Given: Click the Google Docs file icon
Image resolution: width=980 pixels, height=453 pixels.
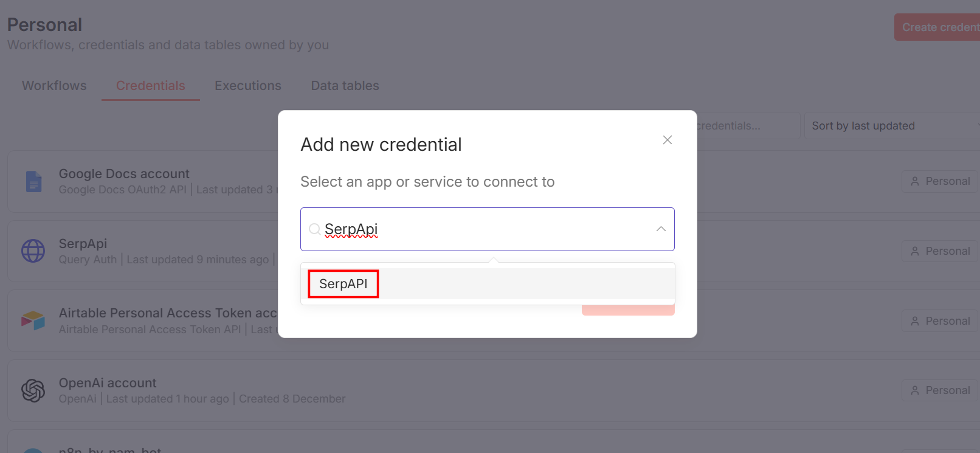Looking at the screenshot, I should (x=34, y=181).
